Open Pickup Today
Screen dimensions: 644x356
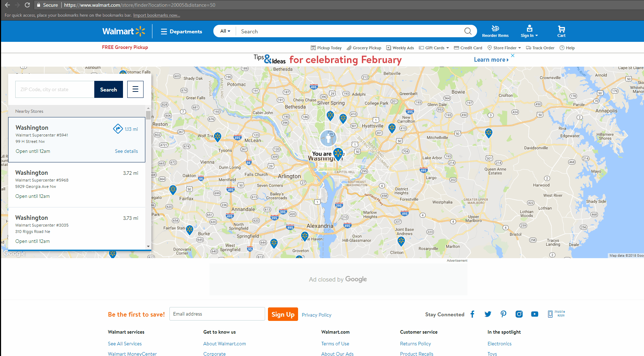[x=326, y=48]
